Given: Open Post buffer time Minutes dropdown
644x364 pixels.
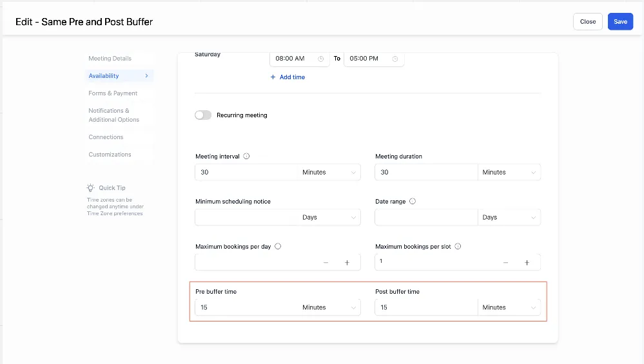Looking at the screenshot, I should coord(509,307).
